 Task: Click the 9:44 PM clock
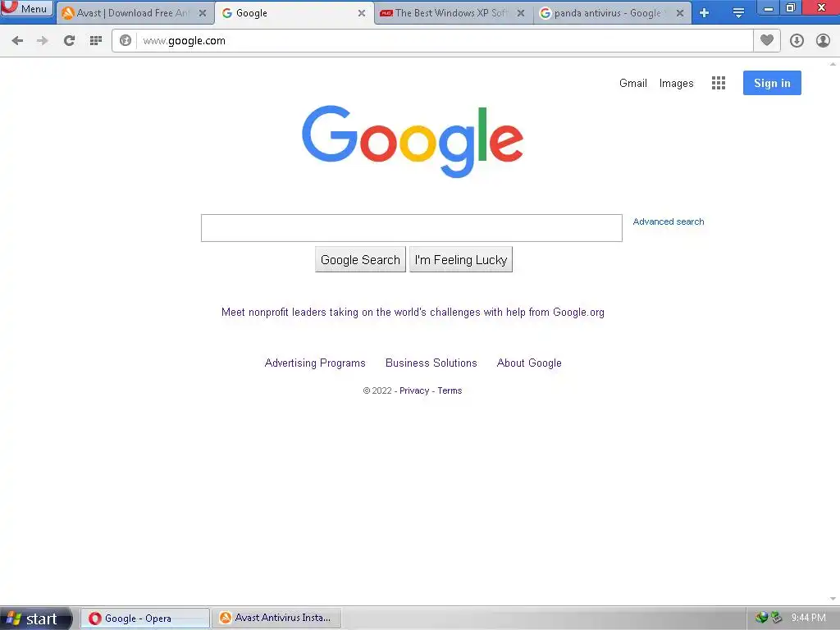[x=808, y=618]
